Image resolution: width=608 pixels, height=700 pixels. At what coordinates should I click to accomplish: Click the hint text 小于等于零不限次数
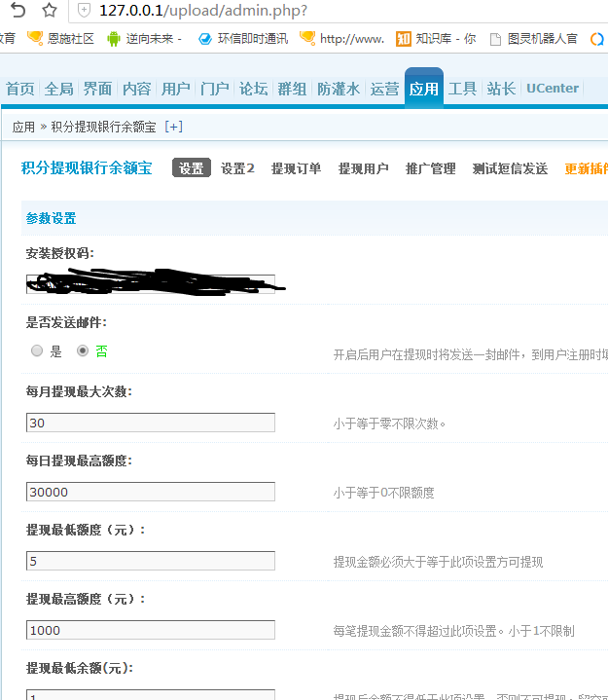point(389,424)
